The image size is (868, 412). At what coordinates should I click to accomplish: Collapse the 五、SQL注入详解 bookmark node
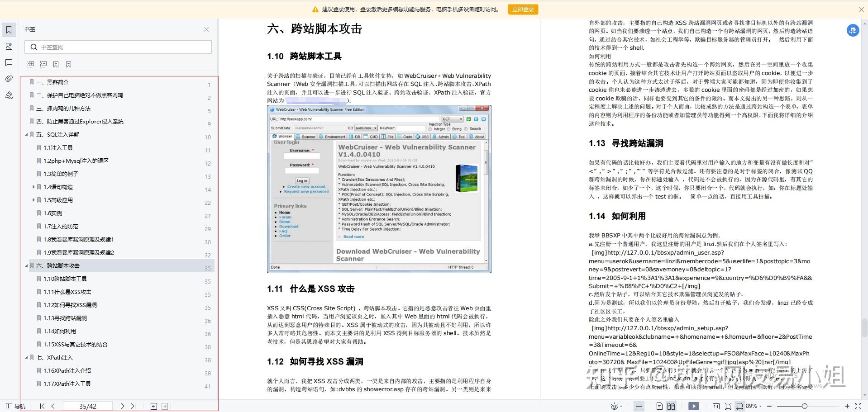(26, 134)
